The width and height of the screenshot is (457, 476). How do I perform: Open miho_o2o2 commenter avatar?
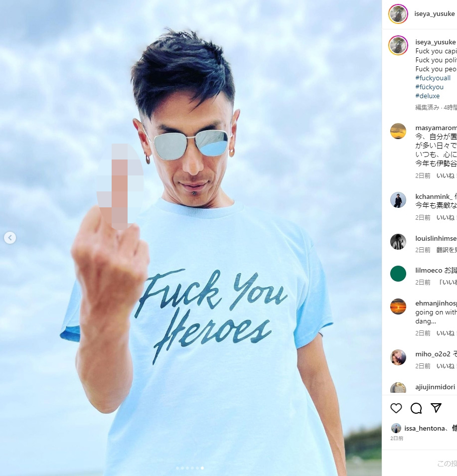click(x=398, y=357)
